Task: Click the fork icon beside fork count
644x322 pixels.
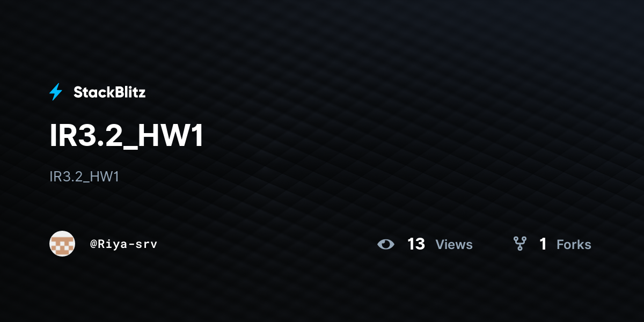Action: pyautogui.click(x=519, y=244)
